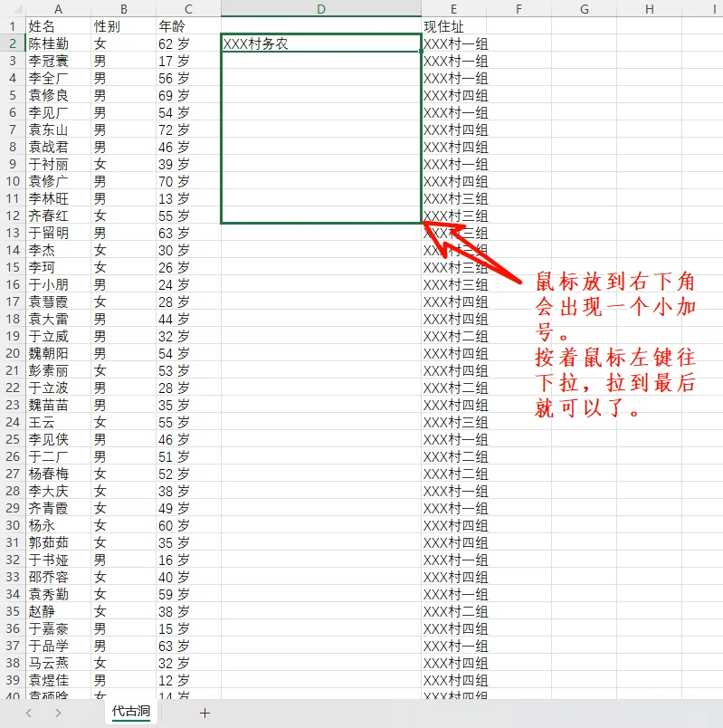This screenshot has width=723, height=728.
Task: Click the add new sheet plus icon
Action: pos(205,713)
